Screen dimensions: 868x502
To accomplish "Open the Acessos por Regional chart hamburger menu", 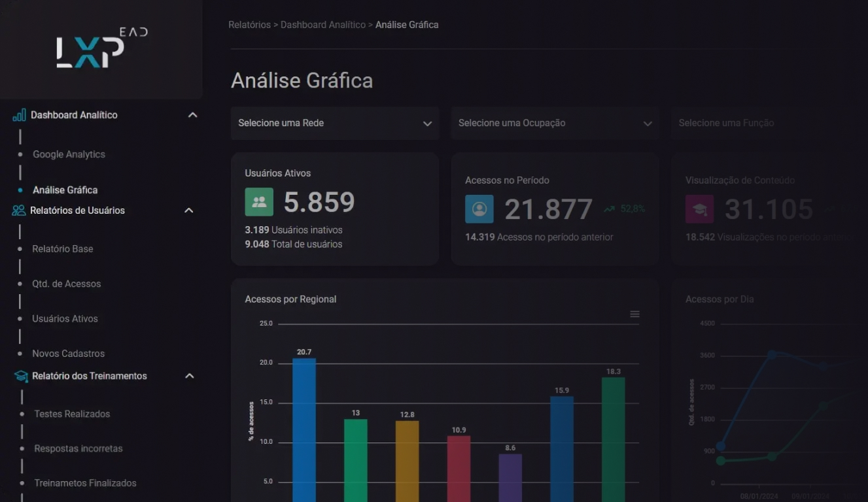I will pos(634,314).
